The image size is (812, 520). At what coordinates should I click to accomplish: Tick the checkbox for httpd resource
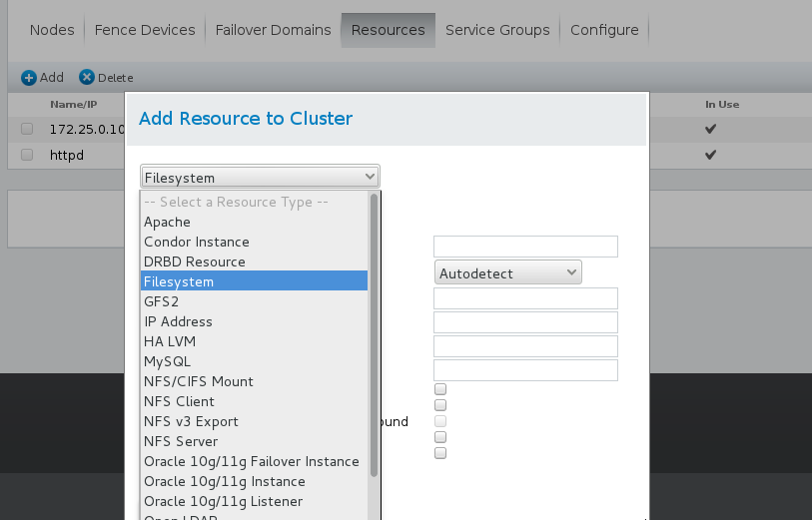click(x=27, y=155)
